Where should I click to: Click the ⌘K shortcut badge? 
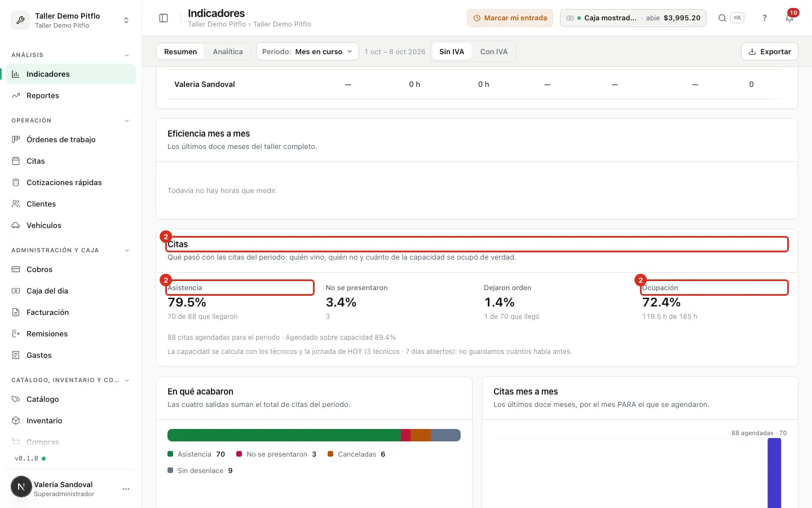(x=737, y=18)
